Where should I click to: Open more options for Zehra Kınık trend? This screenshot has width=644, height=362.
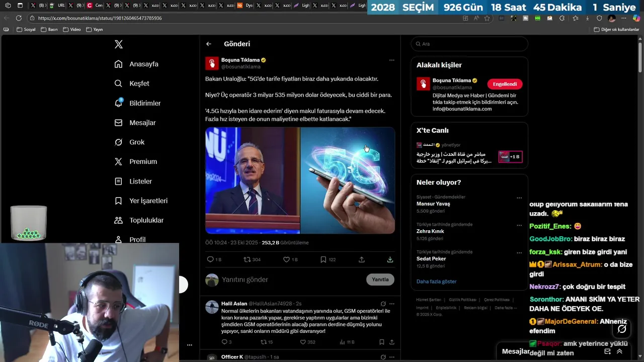click(519, 225)
